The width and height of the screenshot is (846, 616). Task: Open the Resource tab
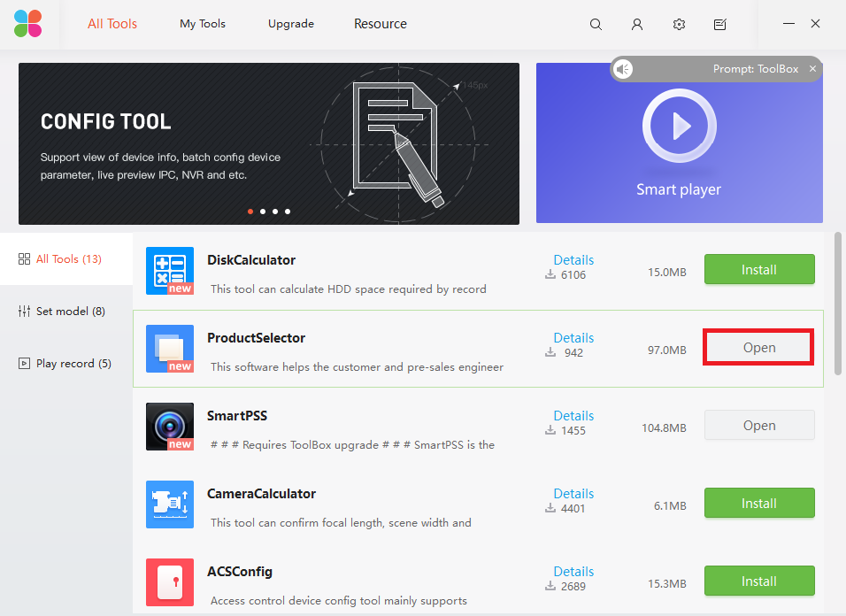381,24
